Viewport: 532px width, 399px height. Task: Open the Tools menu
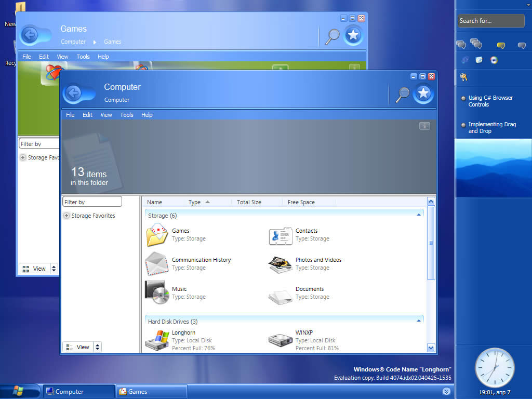[126, 115]
